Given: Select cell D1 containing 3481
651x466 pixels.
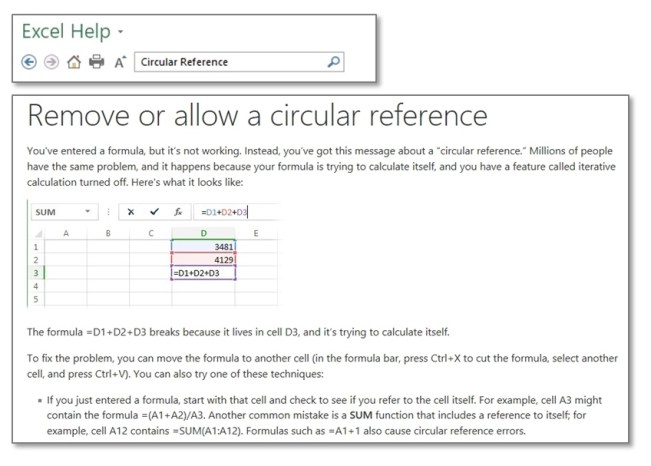Looking at the screenshot, I should tap(203, 247).
